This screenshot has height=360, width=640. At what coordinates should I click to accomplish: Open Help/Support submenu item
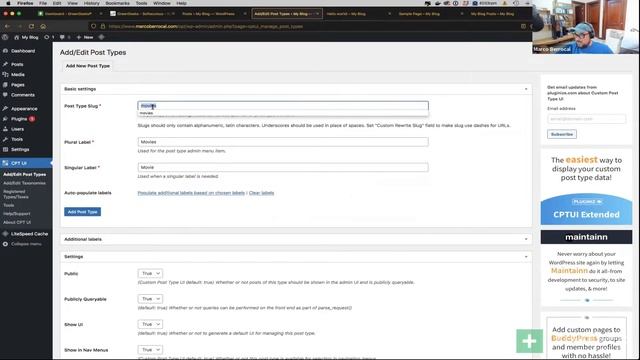click(17, 213)
